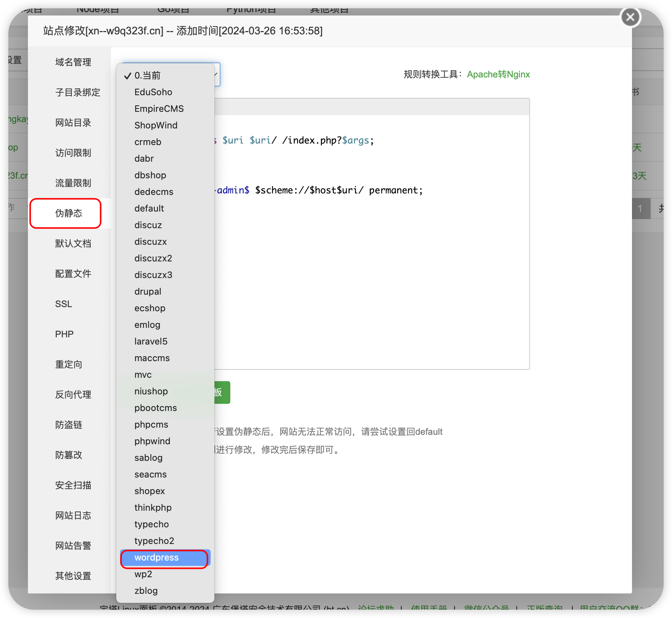Choose laravel5 from the template list
This screenshot has width=672, height=618.
(151, 341)
